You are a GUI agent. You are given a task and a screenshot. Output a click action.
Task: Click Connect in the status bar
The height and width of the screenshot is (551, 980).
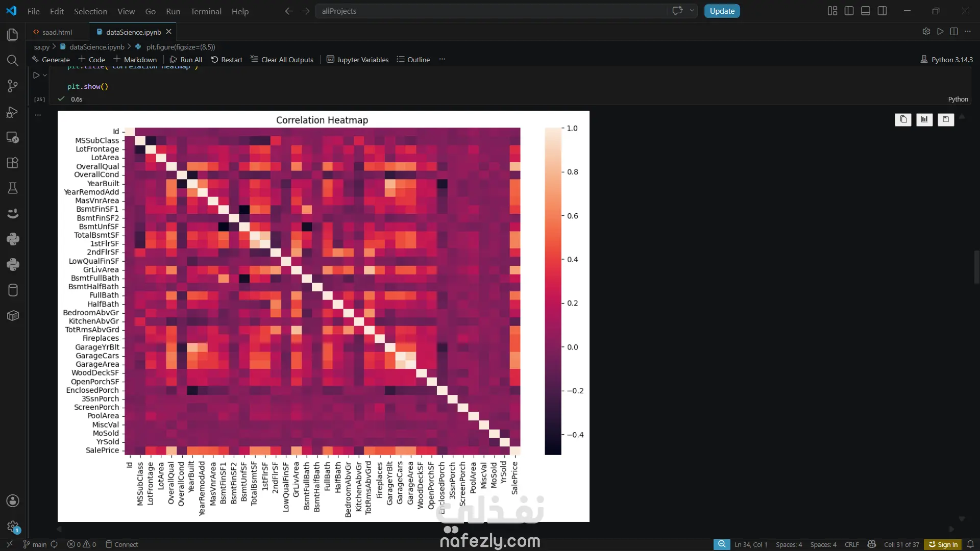121,544
